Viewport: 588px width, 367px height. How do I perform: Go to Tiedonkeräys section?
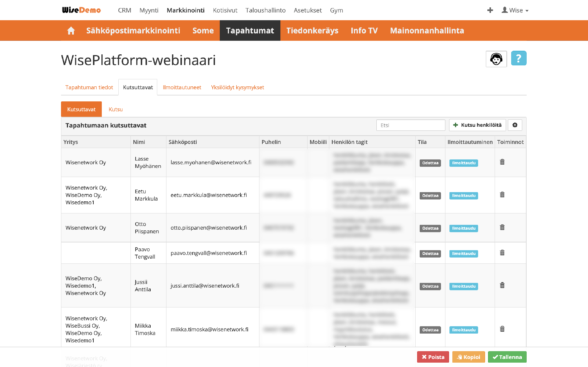312,30
